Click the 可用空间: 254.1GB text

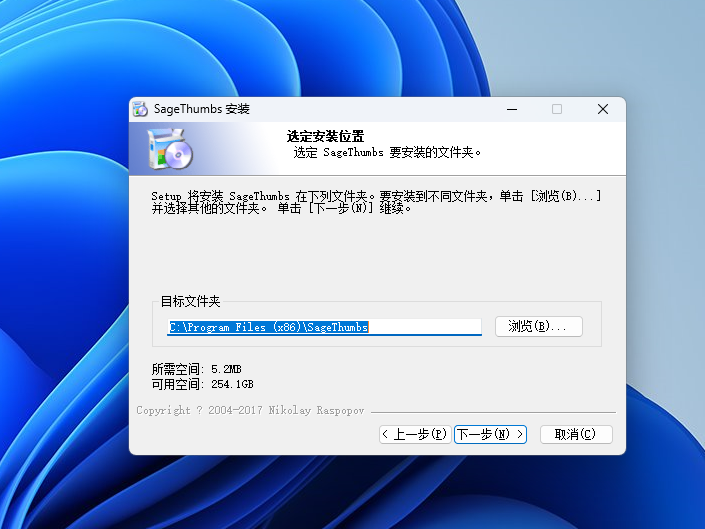[x=202, y=384]
